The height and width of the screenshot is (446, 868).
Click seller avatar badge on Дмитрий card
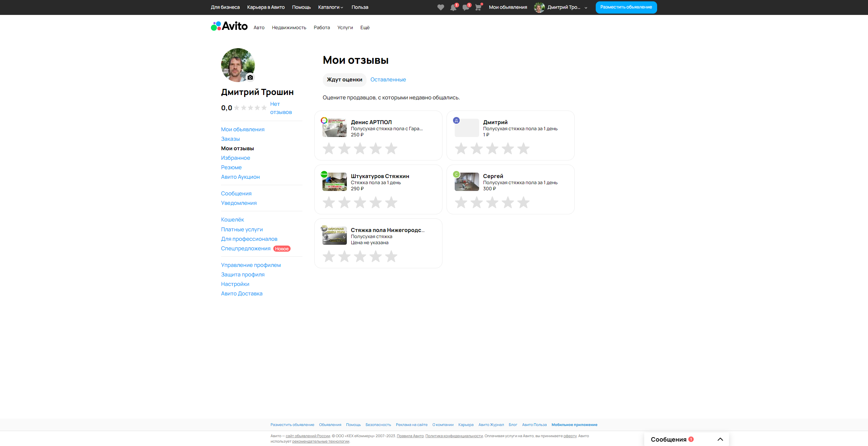(456, 120)
